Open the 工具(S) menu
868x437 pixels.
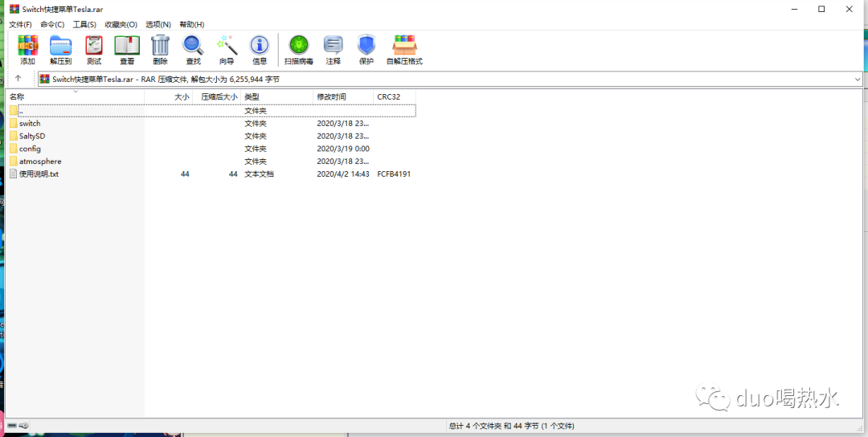coord(84,24)
